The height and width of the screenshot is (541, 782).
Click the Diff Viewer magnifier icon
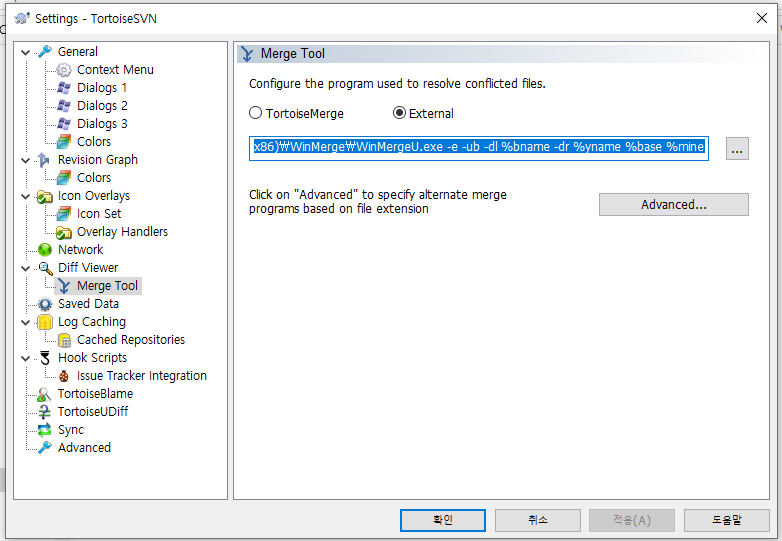[45, 268]
